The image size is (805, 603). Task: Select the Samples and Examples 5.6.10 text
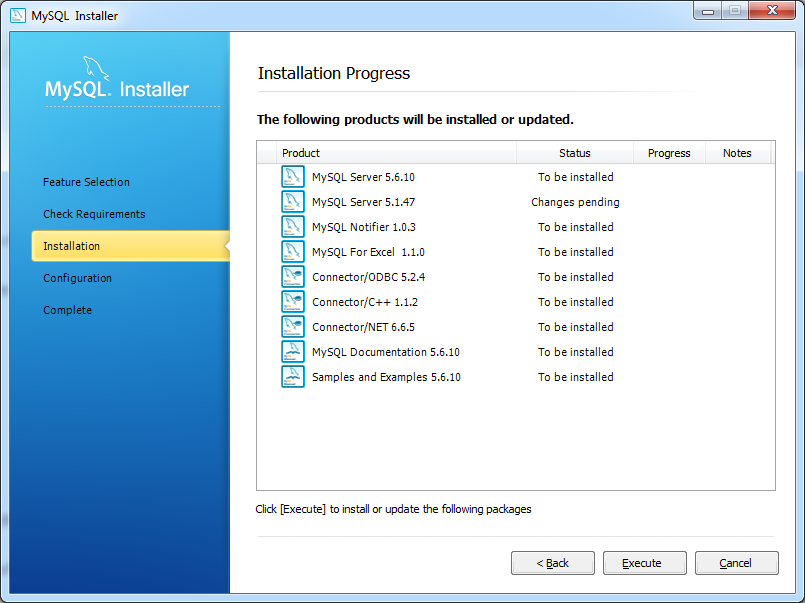pos(386,377)
